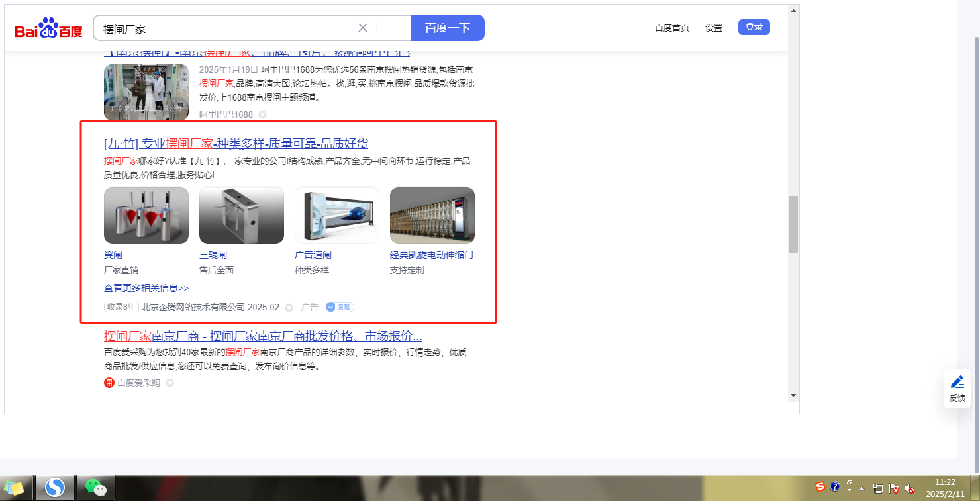Click the 阿里巴巴1688 source name
Screen dimensions: 980x501
226,114
